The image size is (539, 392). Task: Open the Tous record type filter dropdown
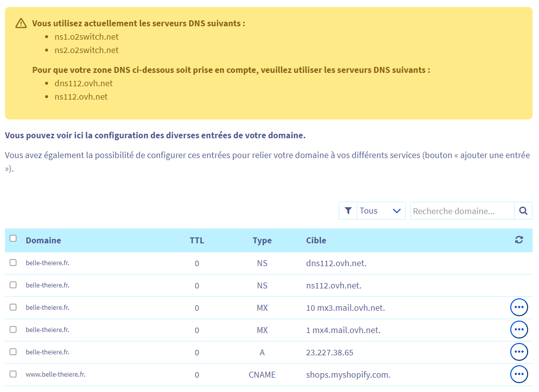click(381, 211)
